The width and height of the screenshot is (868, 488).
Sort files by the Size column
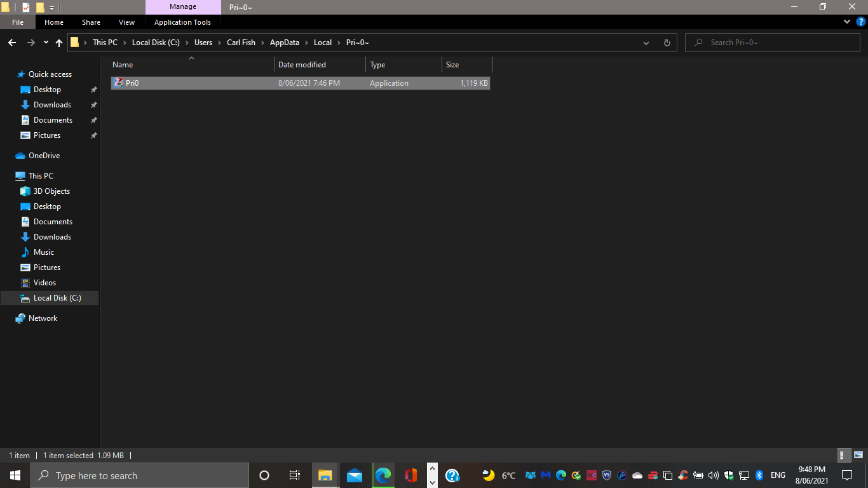tap(467, 65)
